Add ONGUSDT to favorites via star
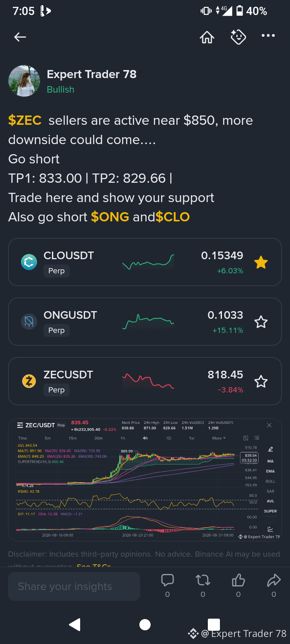The width and height of the screenshot is (290, 644). click(x=261, y=322)
